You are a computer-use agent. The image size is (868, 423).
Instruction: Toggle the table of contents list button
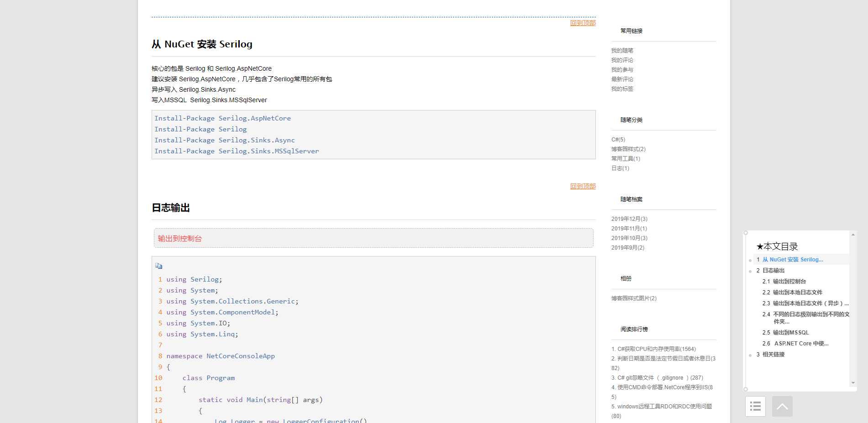click(x=755, y=406)
